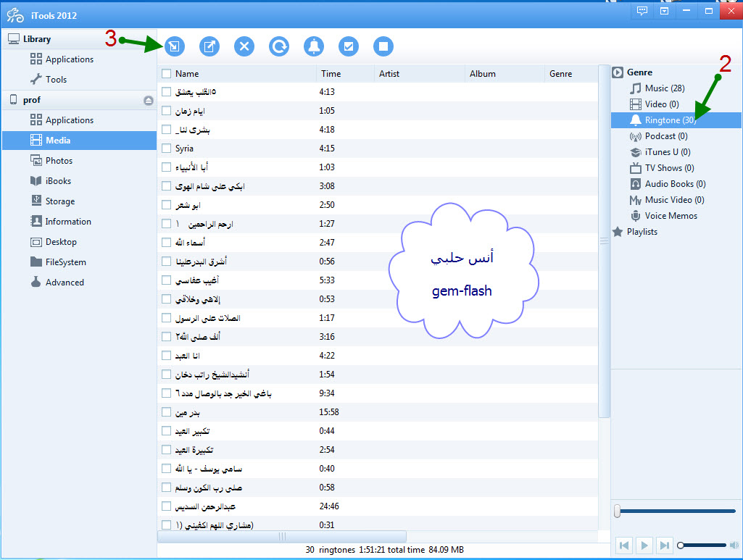Click the 5:33 time cell
The height and width of the screenshot is (560, 743).
327,280
